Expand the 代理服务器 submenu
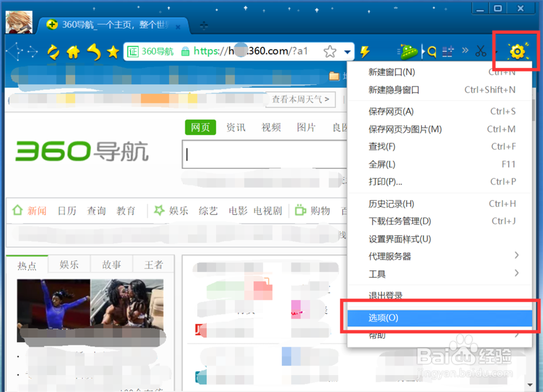The height and width of the screenshot is (392, 543). click(x=439, y=256)
